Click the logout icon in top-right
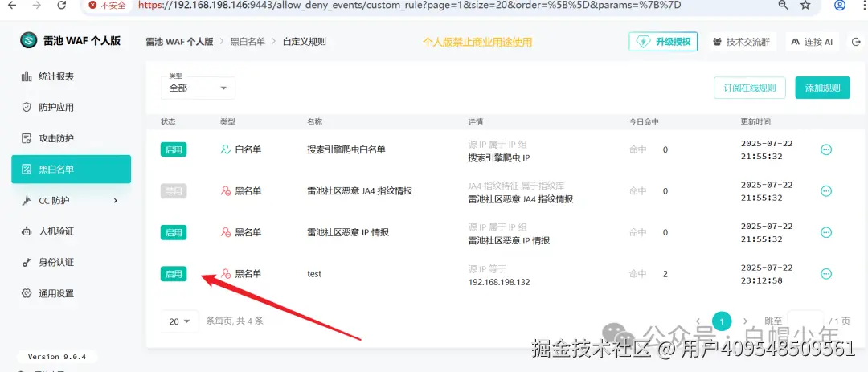Screen dimensions: 868x372 click(857, 42)
